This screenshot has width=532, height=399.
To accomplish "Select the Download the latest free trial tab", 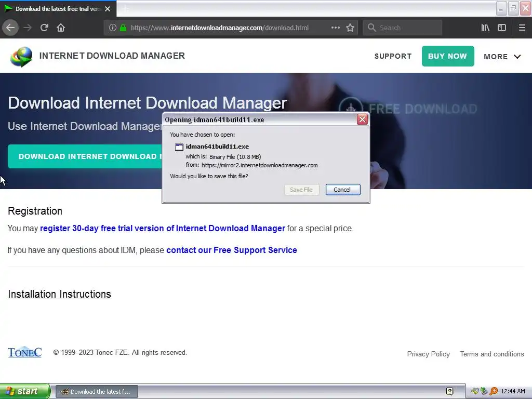I will pyautogui.click(x=58, y=9).
